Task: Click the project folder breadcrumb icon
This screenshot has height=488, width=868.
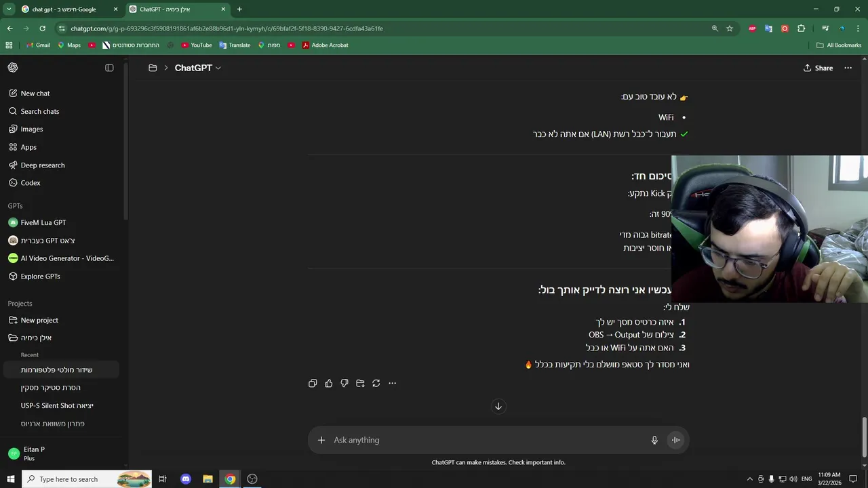Action: (x=153, y=68)
